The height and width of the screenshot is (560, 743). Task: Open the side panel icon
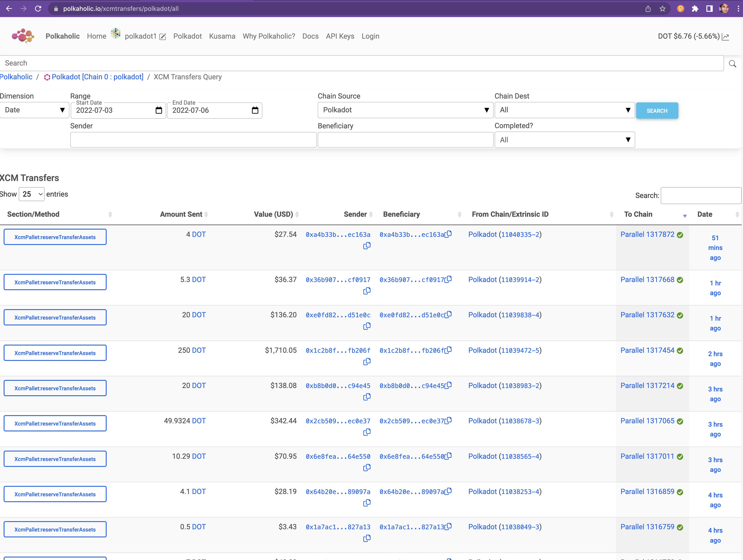[x=709, y=9]
